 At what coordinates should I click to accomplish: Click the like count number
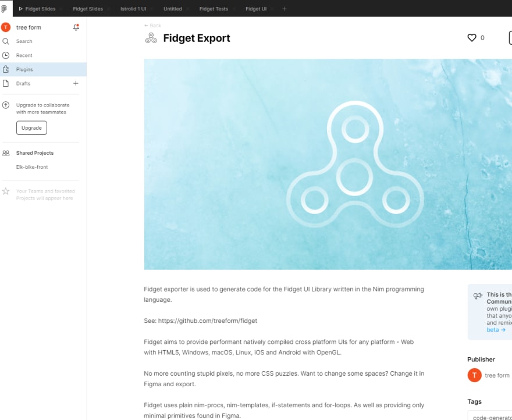click(482, 38)
